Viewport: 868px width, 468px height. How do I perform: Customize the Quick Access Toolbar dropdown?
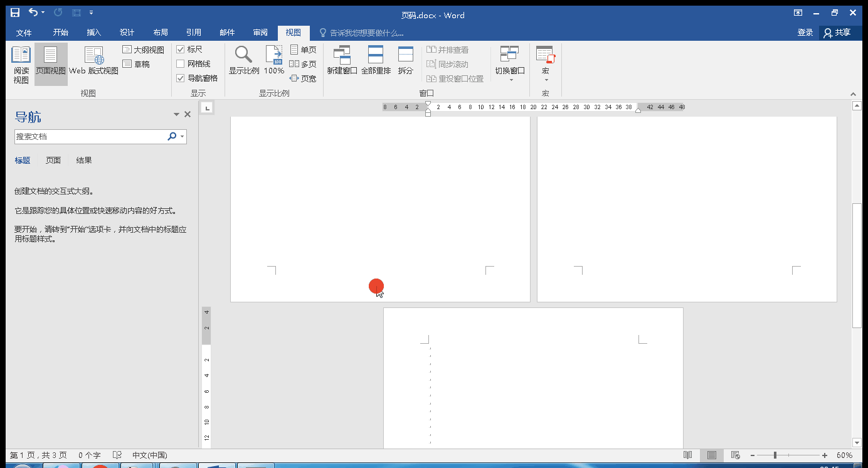click(92, 13)
